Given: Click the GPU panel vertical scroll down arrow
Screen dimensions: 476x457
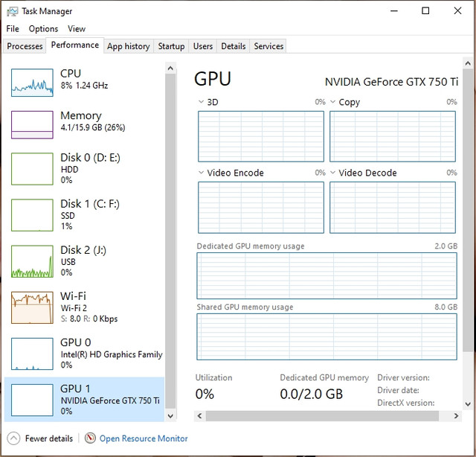Looking at the screenshot, I should pos(468,404).
